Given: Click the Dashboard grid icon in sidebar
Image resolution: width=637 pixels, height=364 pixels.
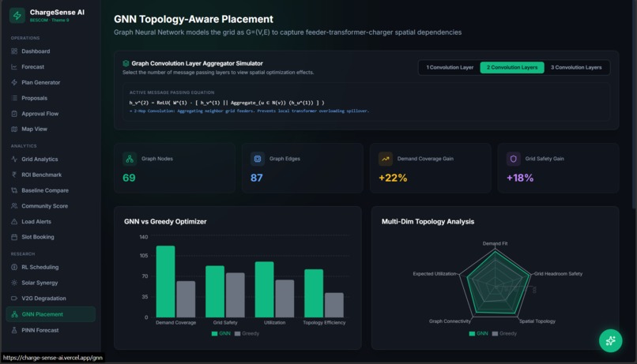Looking at the screenshot, I should [x=14, y=51].
